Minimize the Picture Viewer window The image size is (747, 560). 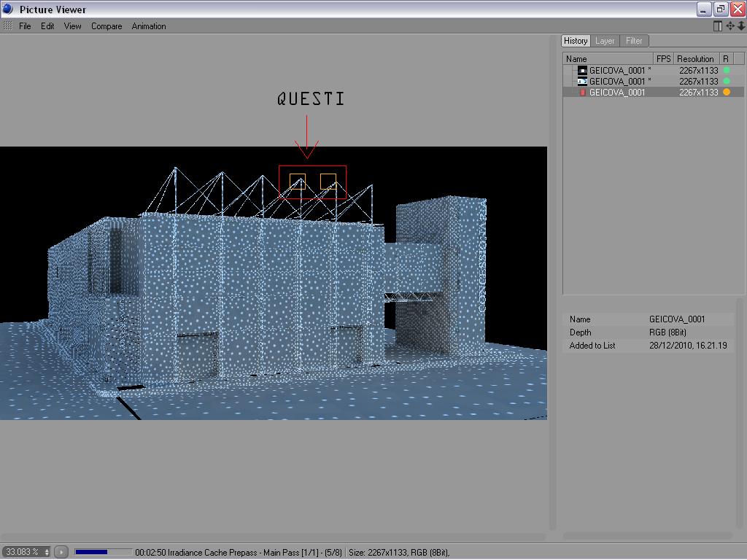(x=704, y=9)
